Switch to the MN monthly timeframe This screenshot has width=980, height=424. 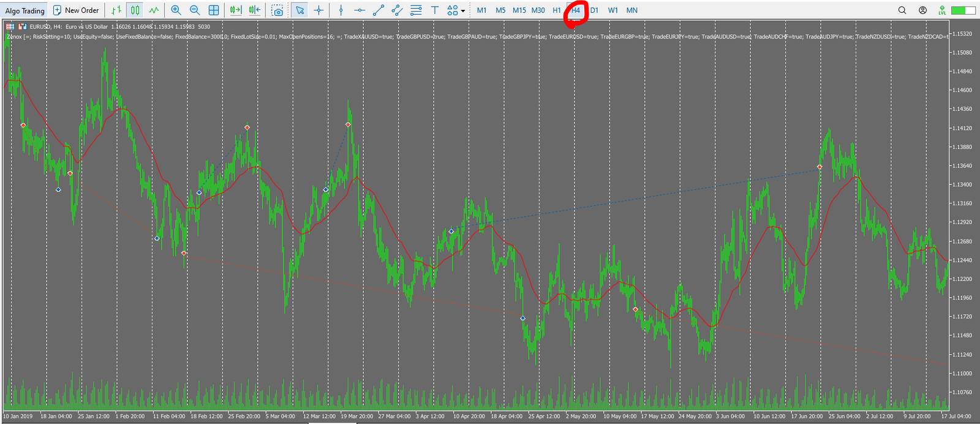(x=632, y=10)
